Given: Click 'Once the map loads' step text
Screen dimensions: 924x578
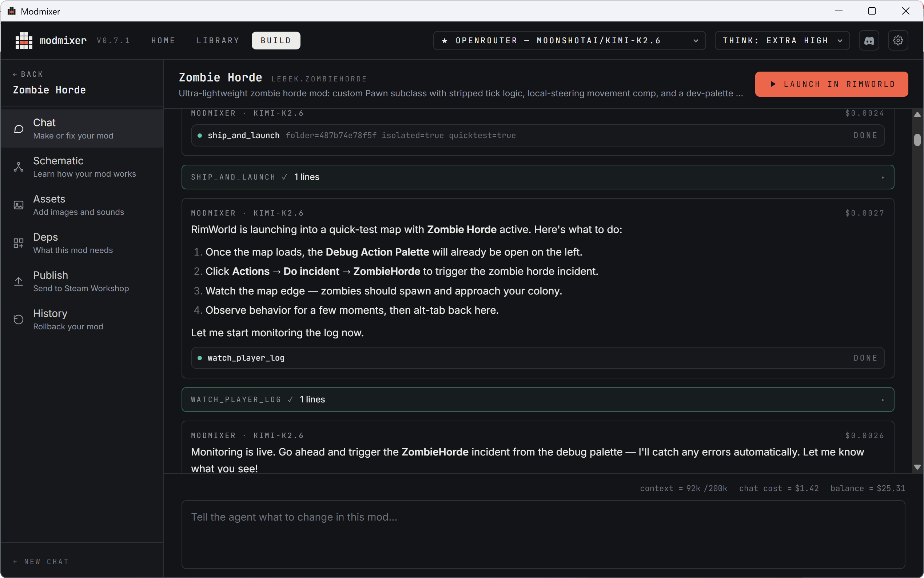Looking at the screenshot, I should tap(394, 252).
